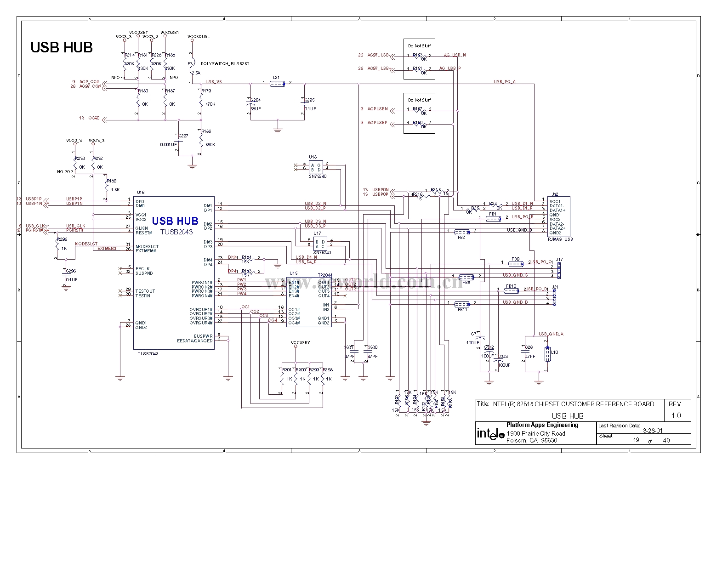Select the REV. heading
728x562 pixels.
[675, 404]
